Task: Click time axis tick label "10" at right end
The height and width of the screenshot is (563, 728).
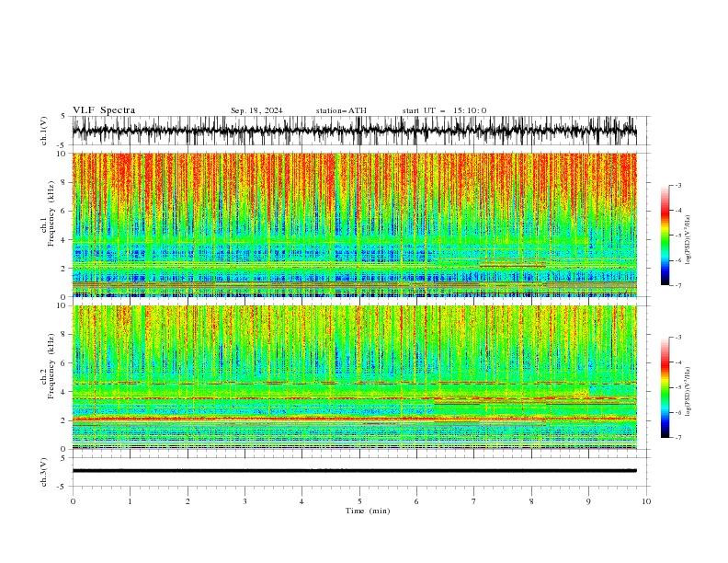Action: [646, 501]
